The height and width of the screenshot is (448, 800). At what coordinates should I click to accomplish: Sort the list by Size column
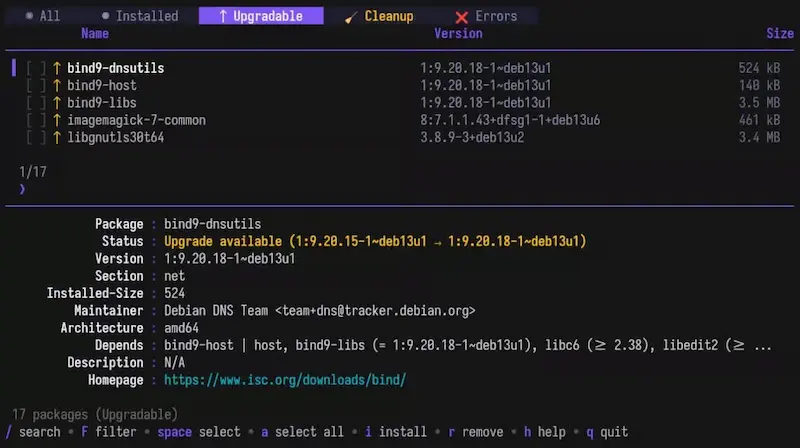[x=780, y=34]
